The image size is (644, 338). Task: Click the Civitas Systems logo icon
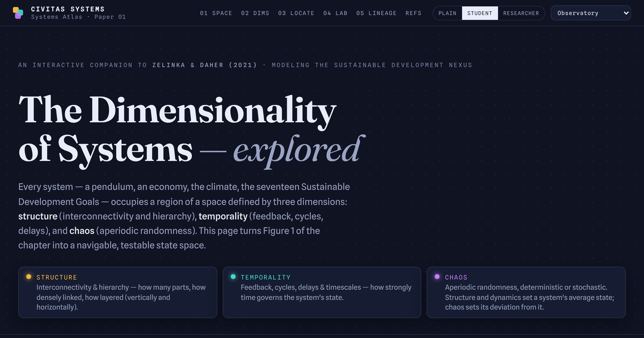18,13
